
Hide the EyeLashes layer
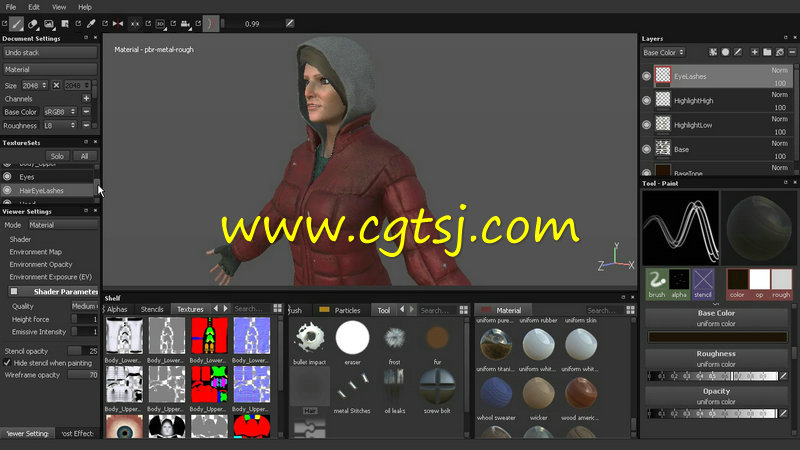click(646, 76)
